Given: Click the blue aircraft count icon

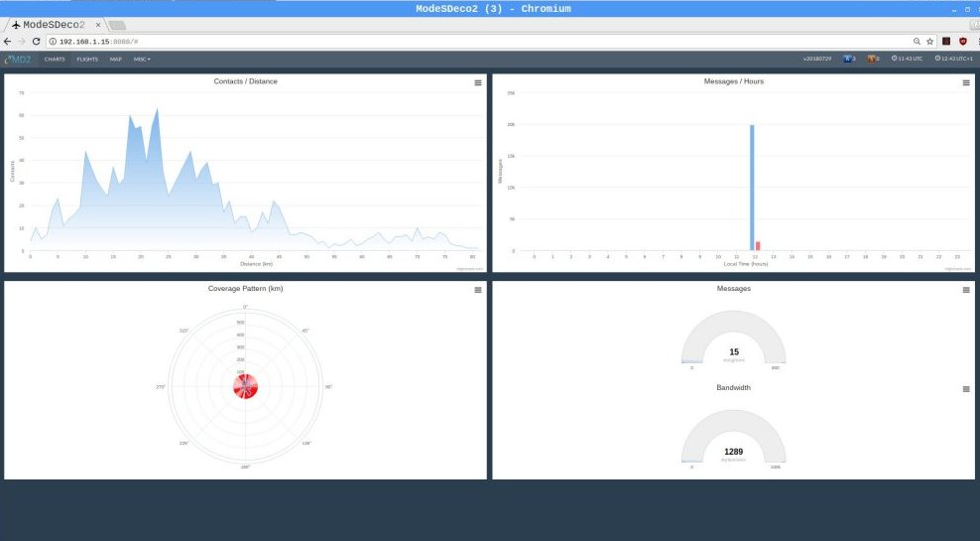Looking at the screenshot, I should coord(848,59).
